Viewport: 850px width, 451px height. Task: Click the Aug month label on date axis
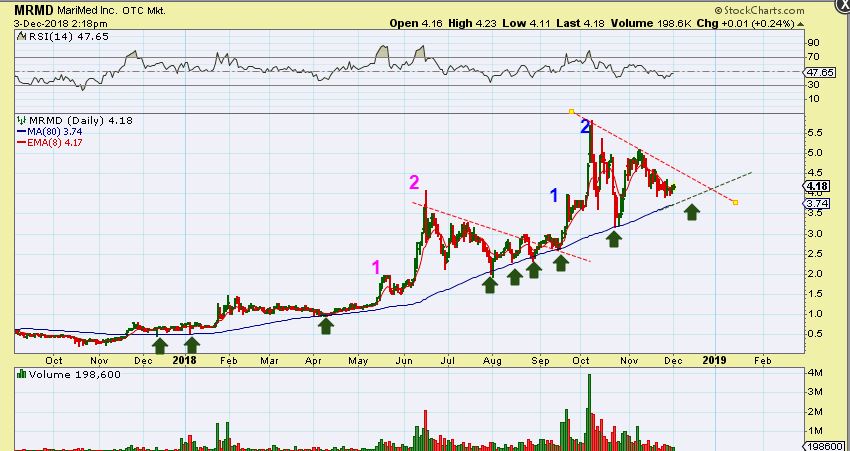tap(492, 360)
